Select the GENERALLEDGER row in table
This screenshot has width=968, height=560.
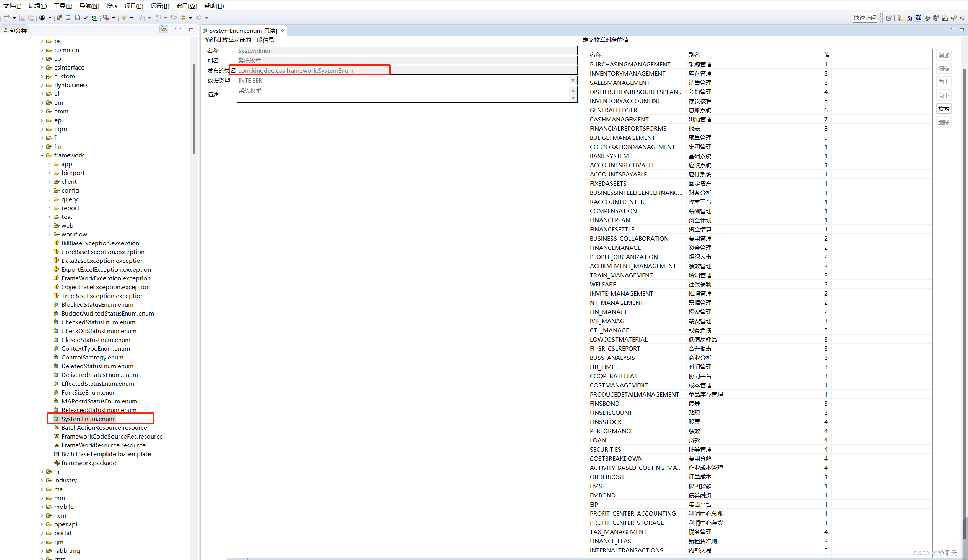pos(758,110)
